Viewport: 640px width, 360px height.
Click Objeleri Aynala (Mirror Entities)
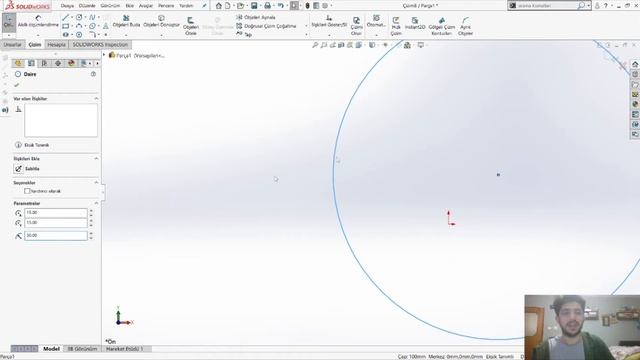[256, 18]
